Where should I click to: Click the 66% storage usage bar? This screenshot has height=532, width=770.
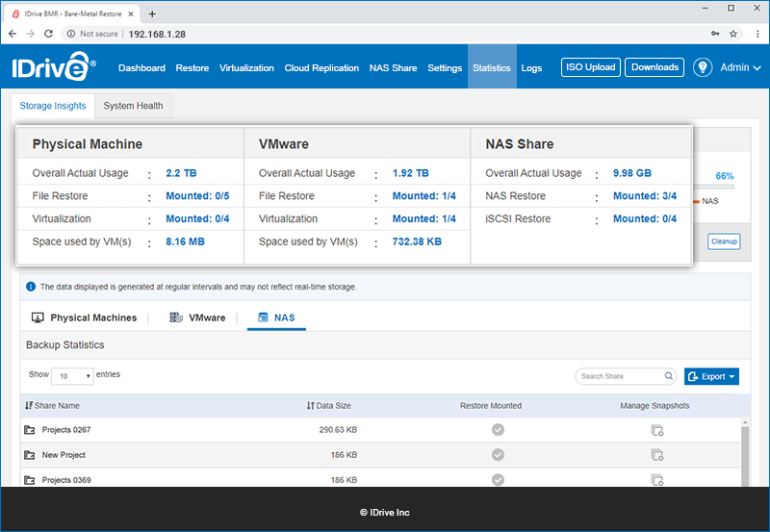713,187
